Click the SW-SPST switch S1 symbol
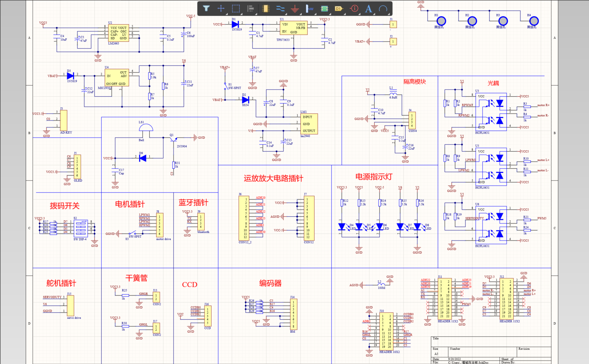Screen dimensions: 589x364 (x=226, y=86)
